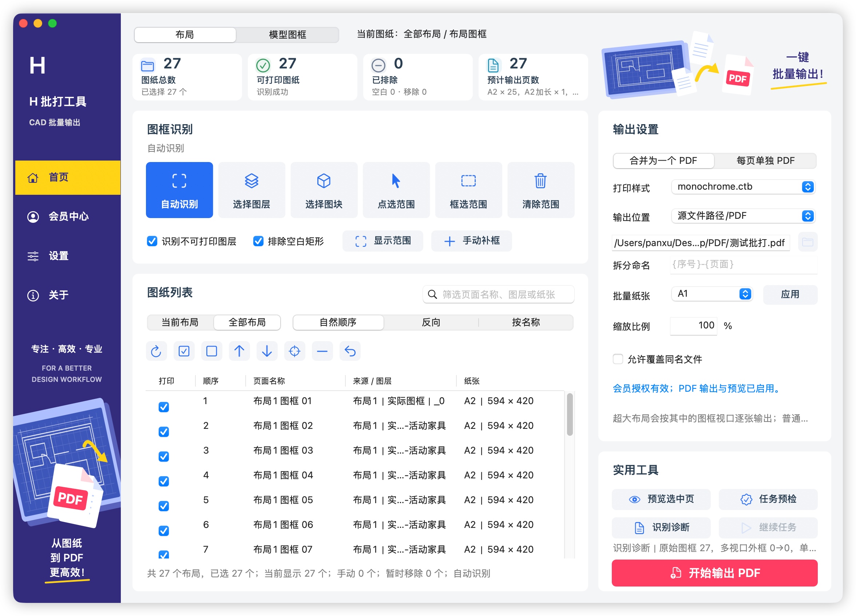Open 输出位置 源文件路径/PDF dropdown
Image resolution: width=856 pixels, height=616 pixels.
(x=744, y=216)
